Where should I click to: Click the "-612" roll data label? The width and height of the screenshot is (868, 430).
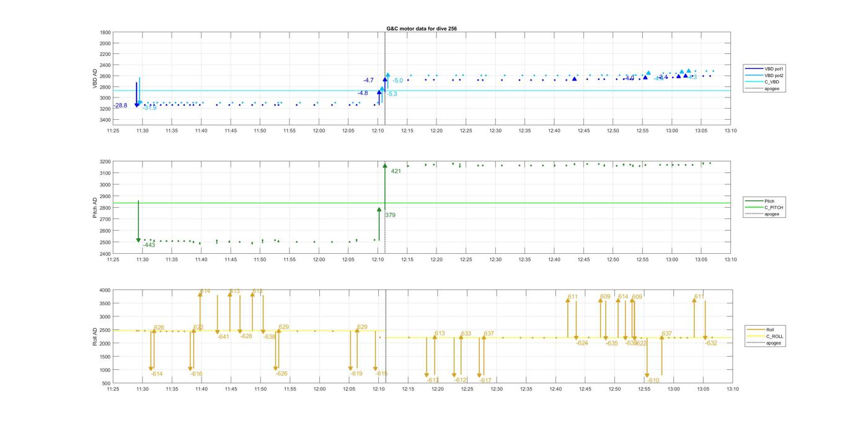pyautogui.click(x=460, y=380)
